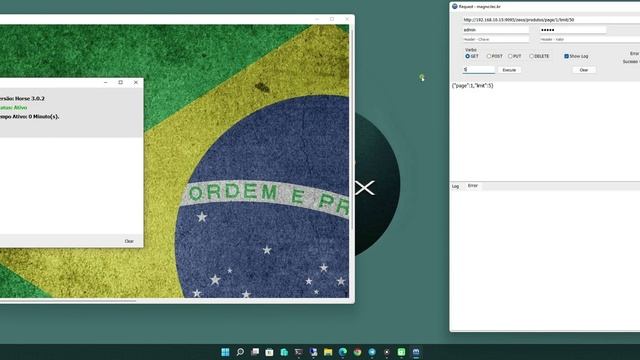The width and height of the screenshot is (640, 360).
Task: Select the GET verb radio button
Action: [x=467, y=56]
